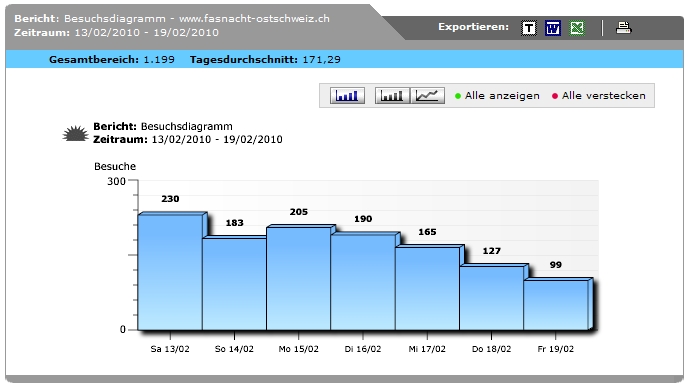Click the y-axis value 300
This screenshot has height=388, width=689.
click(x=116, y=181)
